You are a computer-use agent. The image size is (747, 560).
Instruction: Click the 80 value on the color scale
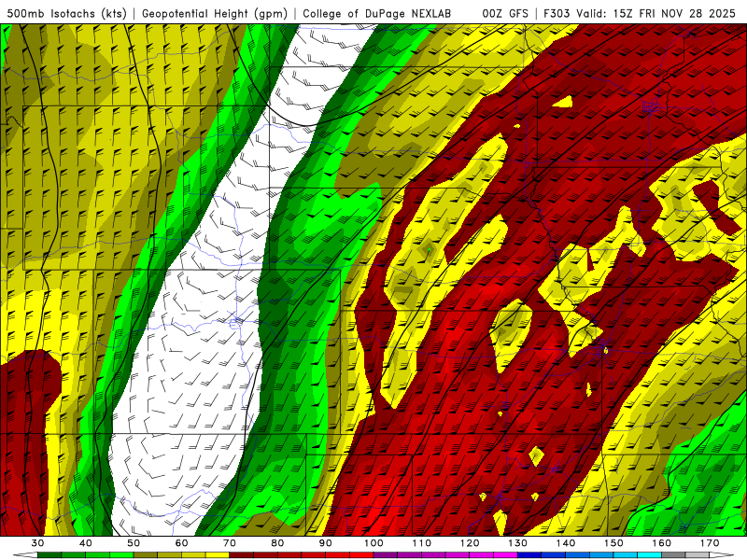pyautogui.click(x=277, y=543)
